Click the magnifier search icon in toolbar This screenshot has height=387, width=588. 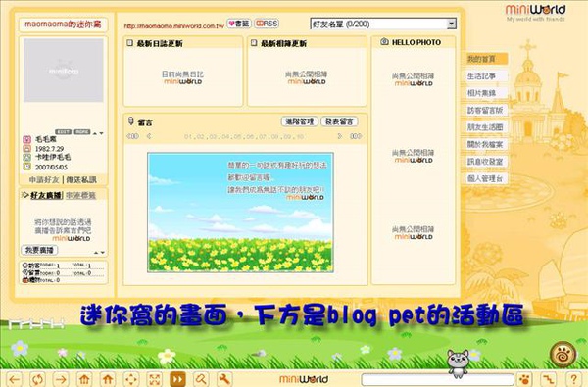(201, 379)
